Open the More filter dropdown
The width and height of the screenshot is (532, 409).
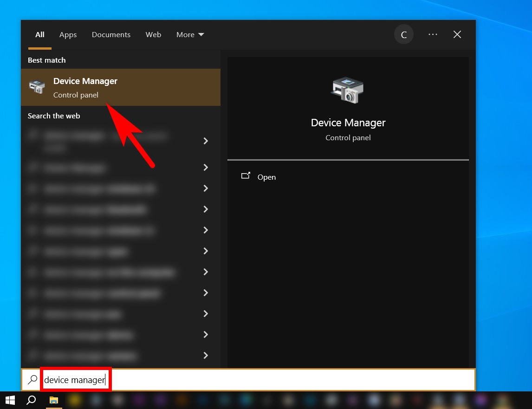(x=190, y=34)
